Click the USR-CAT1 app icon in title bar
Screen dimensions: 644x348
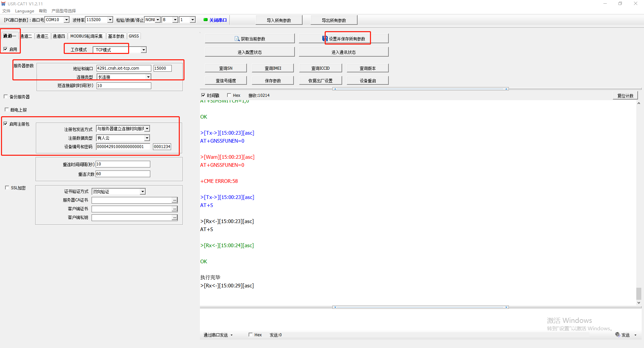[3, 4]
